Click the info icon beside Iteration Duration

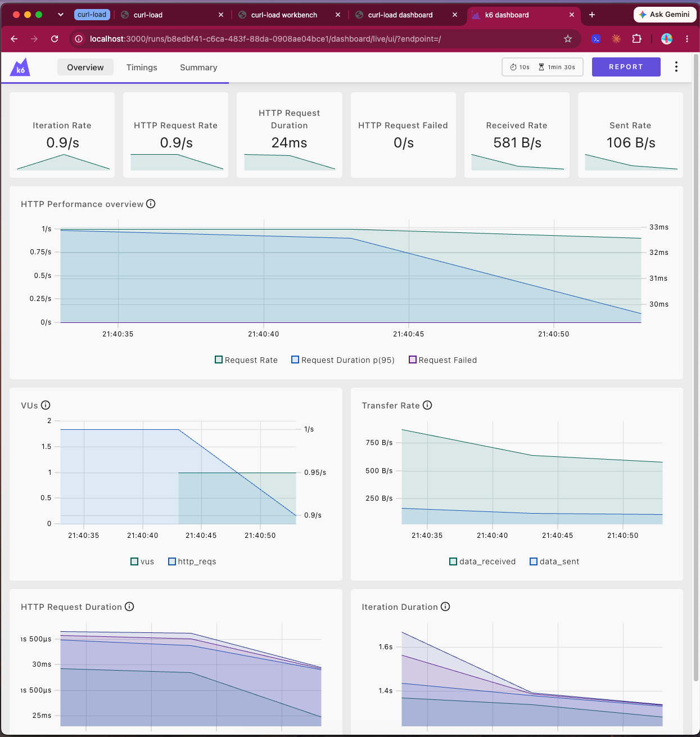445,606
